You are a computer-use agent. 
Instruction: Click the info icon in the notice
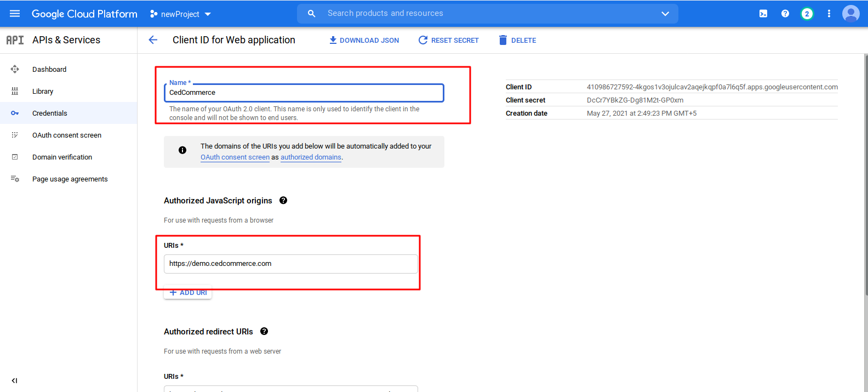[182, 150]
